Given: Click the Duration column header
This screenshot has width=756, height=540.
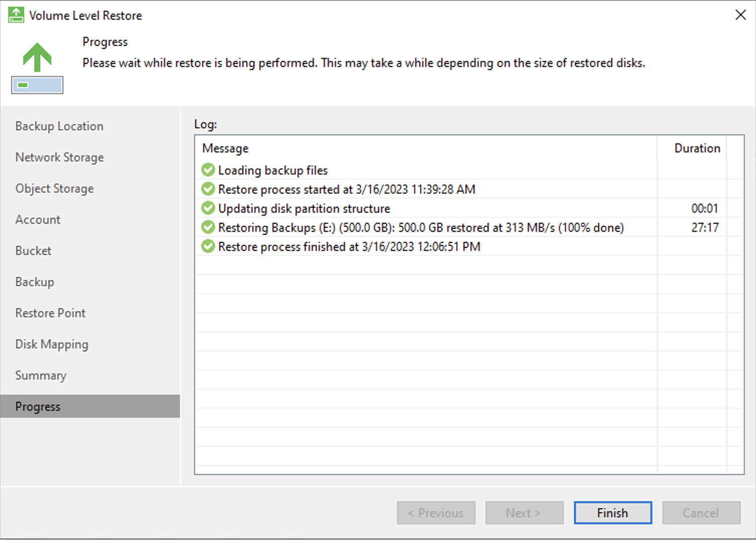Looking at the screenshot, I should coord(692,148).
